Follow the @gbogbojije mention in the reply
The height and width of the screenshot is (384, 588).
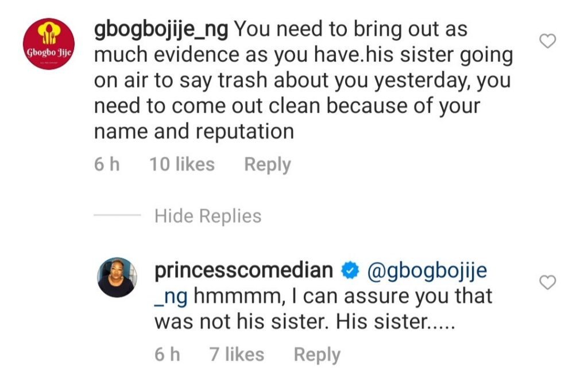tap(426, 271)
